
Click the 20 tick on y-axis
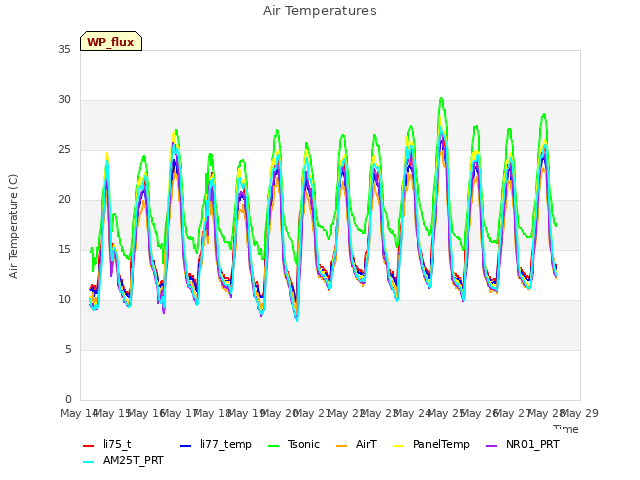[x=64, y=200]
